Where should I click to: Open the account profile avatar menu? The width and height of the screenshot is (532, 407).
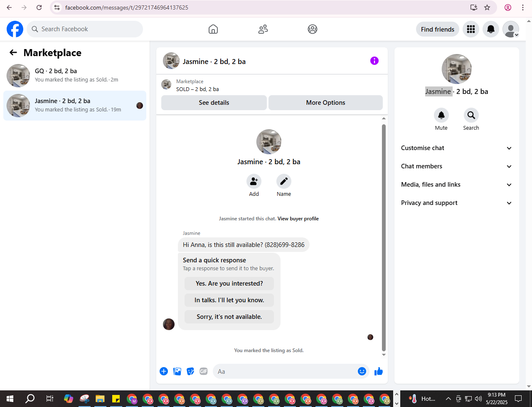pos(511,29)
